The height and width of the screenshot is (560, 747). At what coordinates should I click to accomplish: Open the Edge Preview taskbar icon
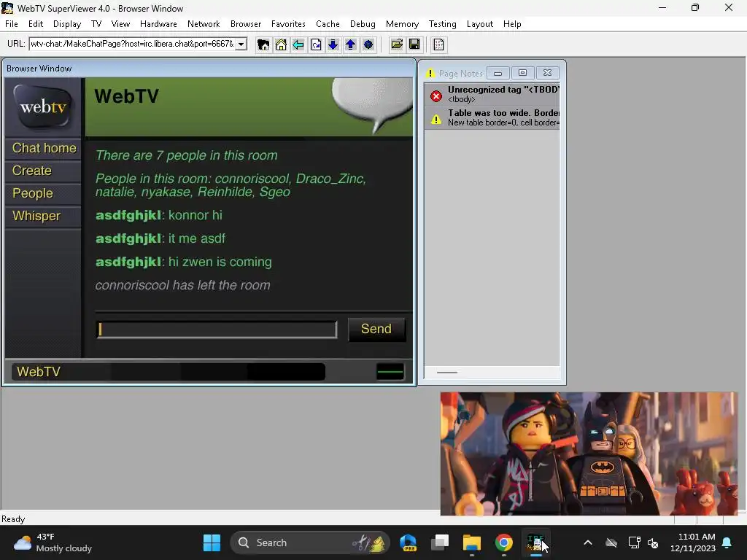[x=409, y=542]
